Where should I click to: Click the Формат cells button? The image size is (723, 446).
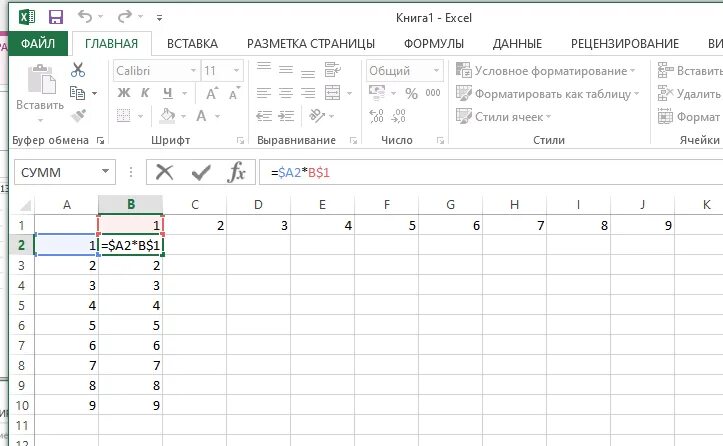(x=689, y=117)
